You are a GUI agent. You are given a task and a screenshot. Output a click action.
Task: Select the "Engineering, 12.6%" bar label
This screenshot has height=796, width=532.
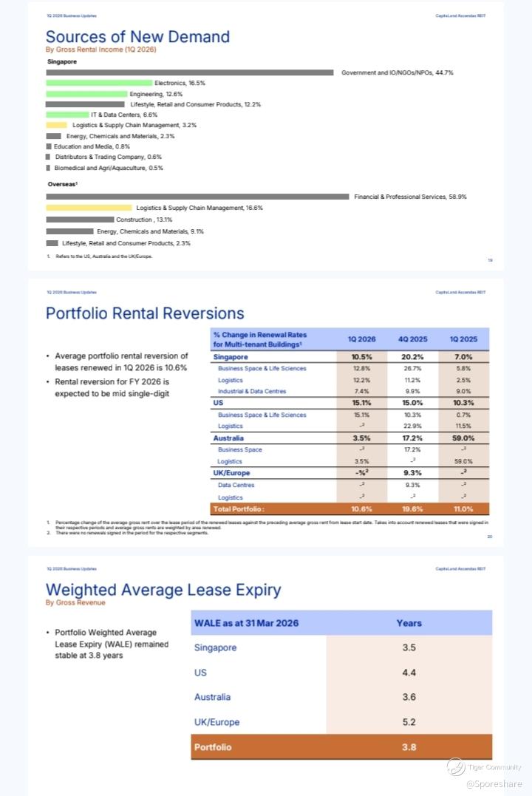(x=156, y=94)
